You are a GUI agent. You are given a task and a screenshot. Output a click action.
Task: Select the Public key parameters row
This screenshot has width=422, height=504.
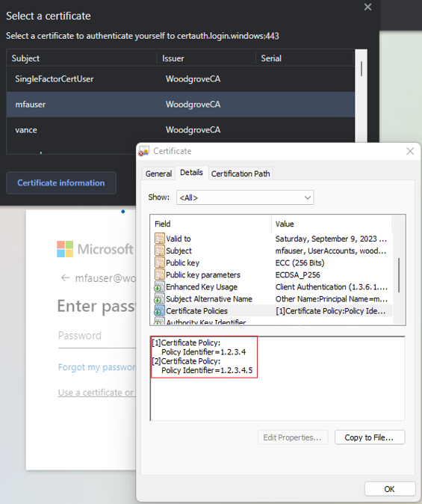point(272,275)
